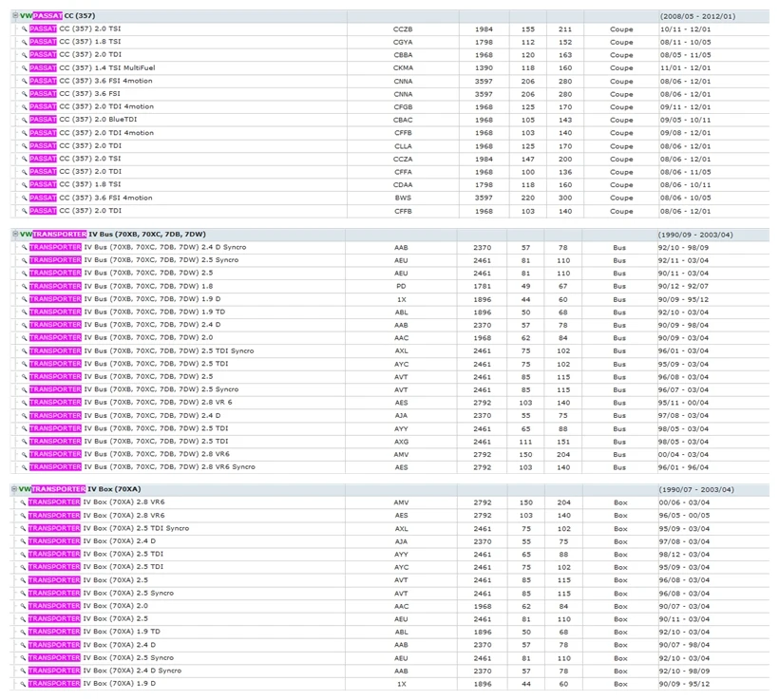Collapse the VW TRANSPORTER IV Box (70XA) group
This screenshot has height=700, width=779.
point(14,489)
